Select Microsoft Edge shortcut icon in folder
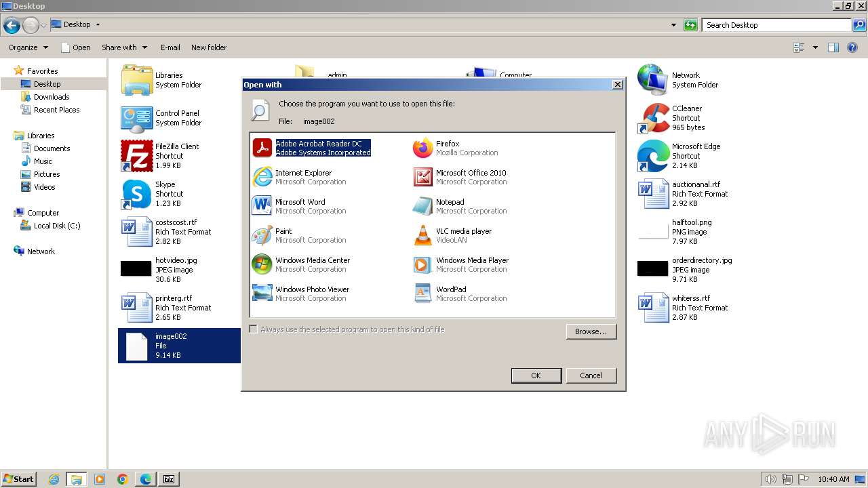868x488 pixels. click(653, 156)
